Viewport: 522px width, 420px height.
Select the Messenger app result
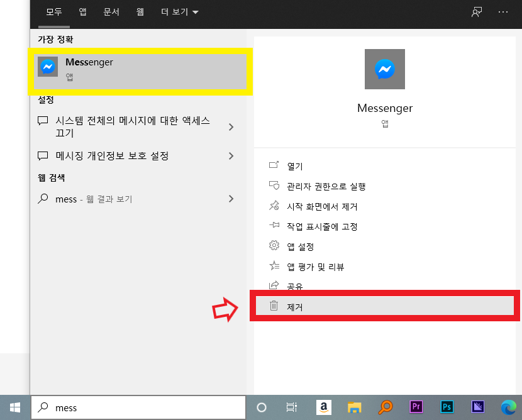(x=140, y=71)
